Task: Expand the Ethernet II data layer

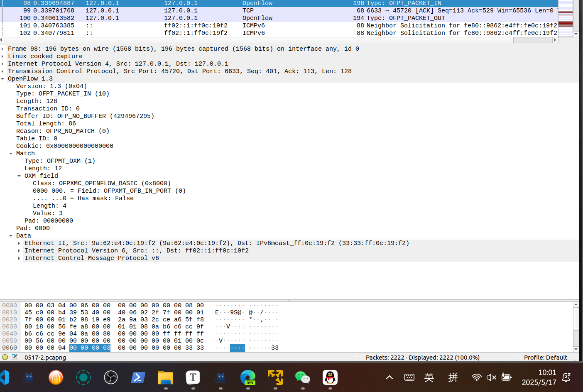Action: point(19,243)
